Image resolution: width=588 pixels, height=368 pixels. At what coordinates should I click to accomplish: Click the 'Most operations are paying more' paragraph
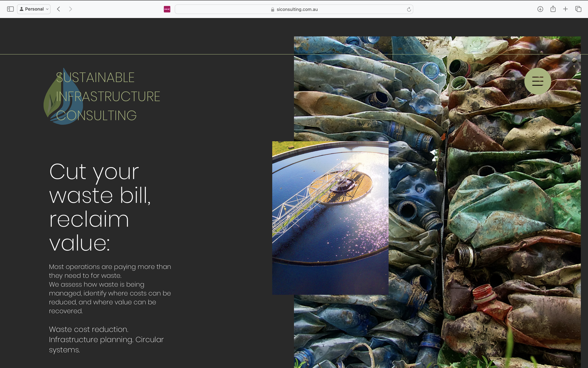tap(110, 289)
